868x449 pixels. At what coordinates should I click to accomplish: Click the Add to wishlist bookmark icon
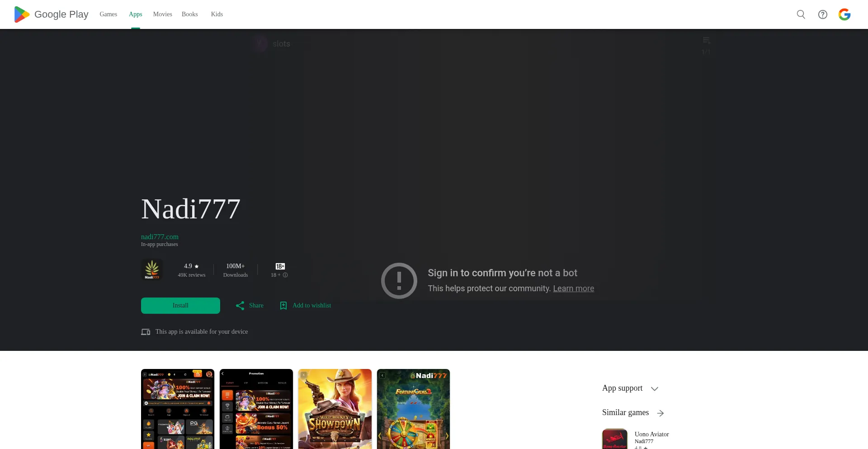[x=283, y=306]
